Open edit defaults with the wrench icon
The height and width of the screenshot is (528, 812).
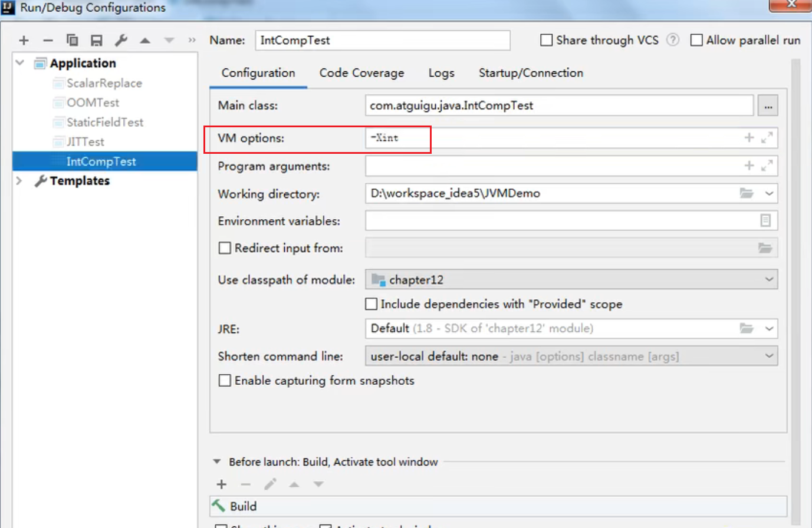pos(121,40)
